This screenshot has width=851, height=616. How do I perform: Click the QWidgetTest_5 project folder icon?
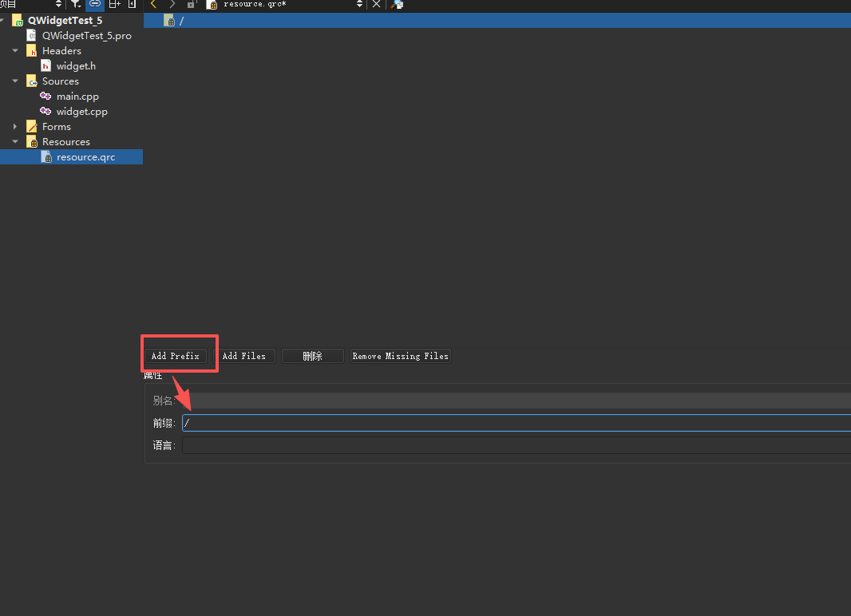tap(18, 21)
